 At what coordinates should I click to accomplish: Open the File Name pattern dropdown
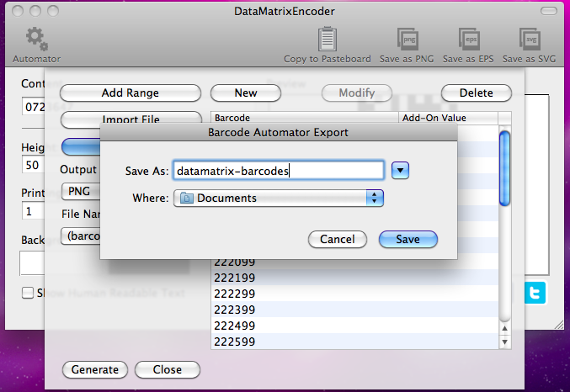(80, 236)
